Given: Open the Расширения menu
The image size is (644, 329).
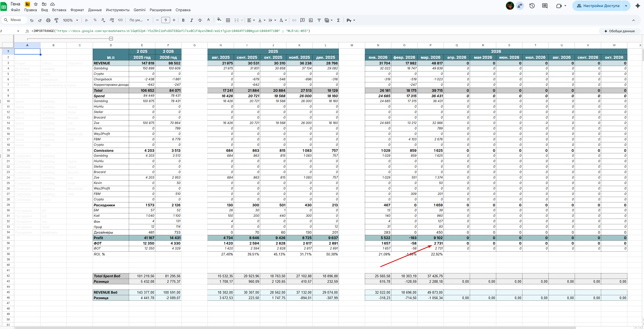Looking at the screenshot, I should pyautogui.click(x=160, y=10).
